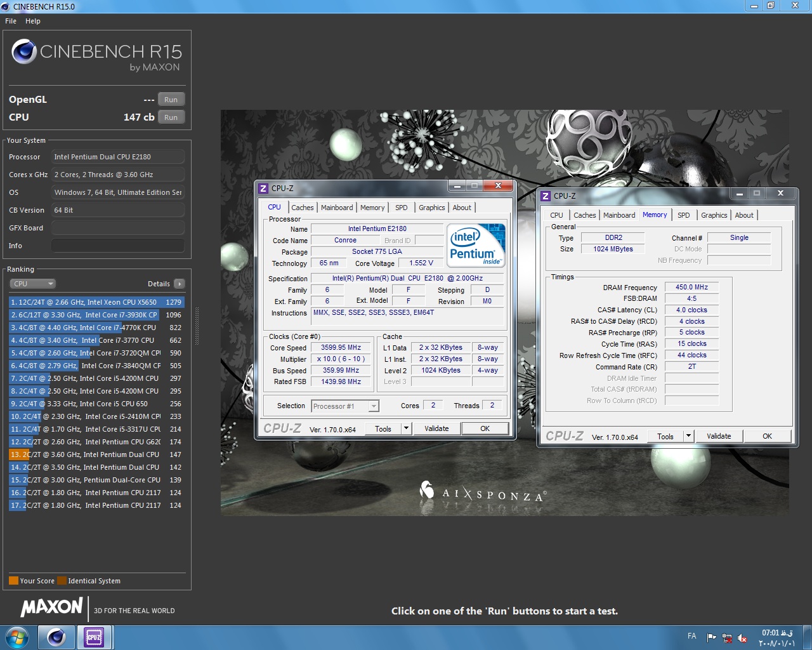Click the muted volume tray icon
Image resolution: width=812 pixels, height=650 pixels.
tap(742, 637)
